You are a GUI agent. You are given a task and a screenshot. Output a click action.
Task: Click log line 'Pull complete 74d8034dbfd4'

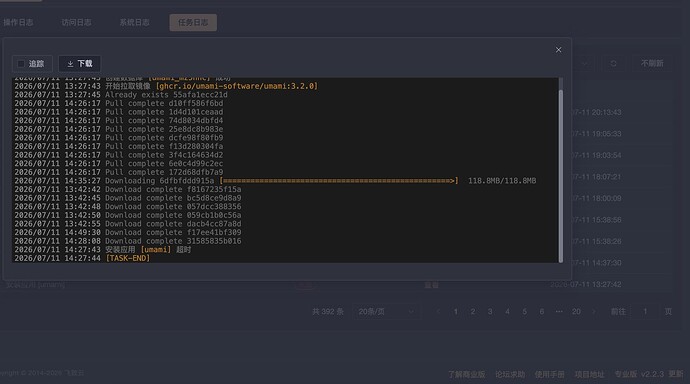164,121
